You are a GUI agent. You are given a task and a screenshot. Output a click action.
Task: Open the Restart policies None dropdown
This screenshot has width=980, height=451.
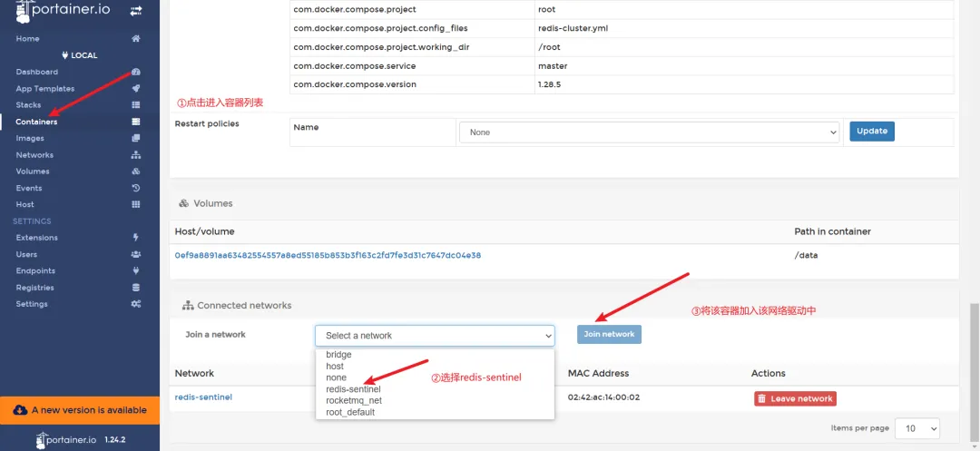(x=649, y=132)
